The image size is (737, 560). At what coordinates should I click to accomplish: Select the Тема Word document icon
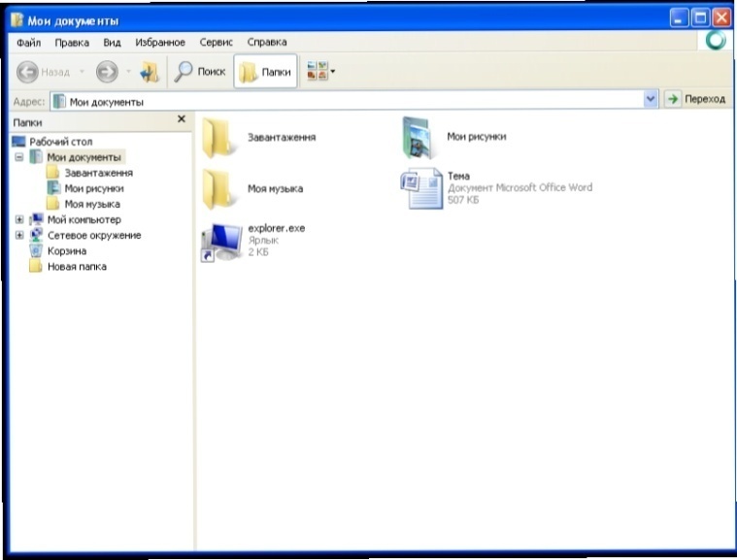(x=421, y=188)
